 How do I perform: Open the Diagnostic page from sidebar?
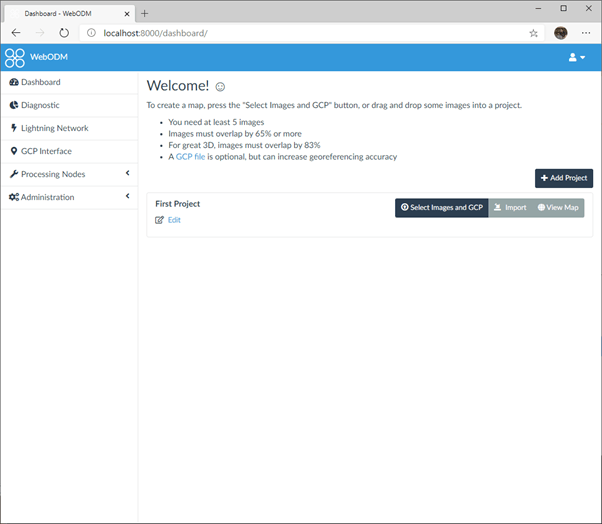point(40,105)
